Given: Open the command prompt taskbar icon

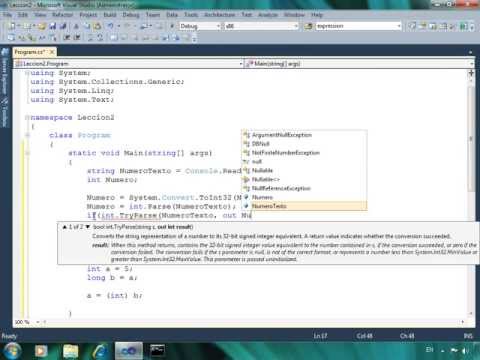Looking at the screenshot, I should point(157,351).
